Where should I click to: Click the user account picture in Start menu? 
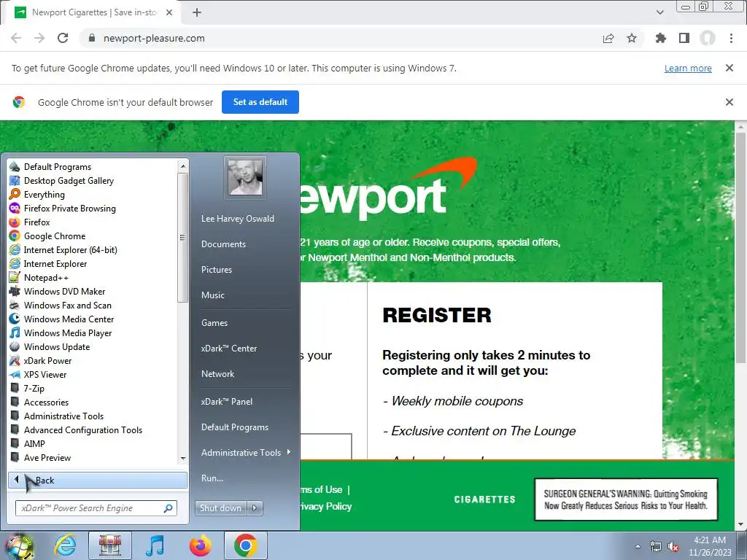(x=245, y=178)
